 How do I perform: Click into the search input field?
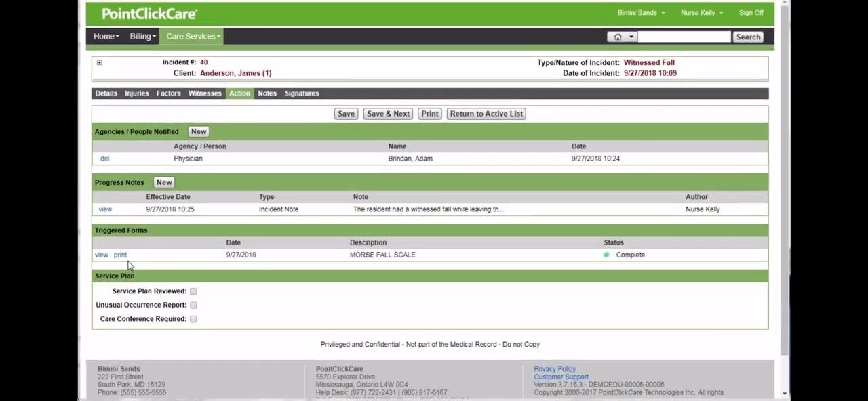(684, 37)
